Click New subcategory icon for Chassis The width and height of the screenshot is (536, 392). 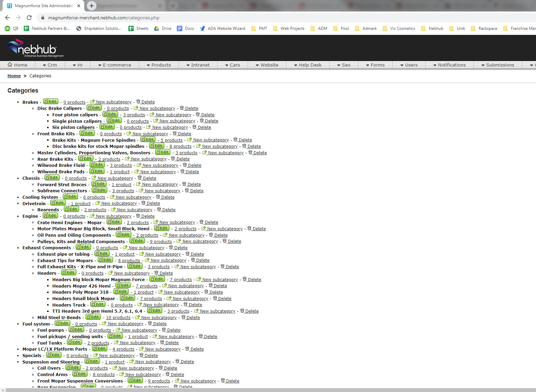(x=94, y=178)
